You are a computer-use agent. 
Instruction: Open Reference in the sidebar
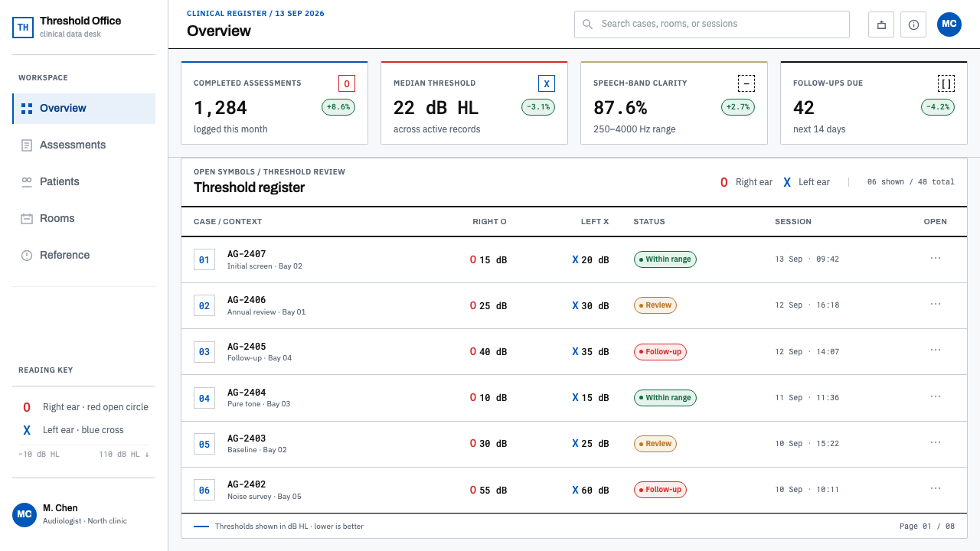[x=84, y=256]
